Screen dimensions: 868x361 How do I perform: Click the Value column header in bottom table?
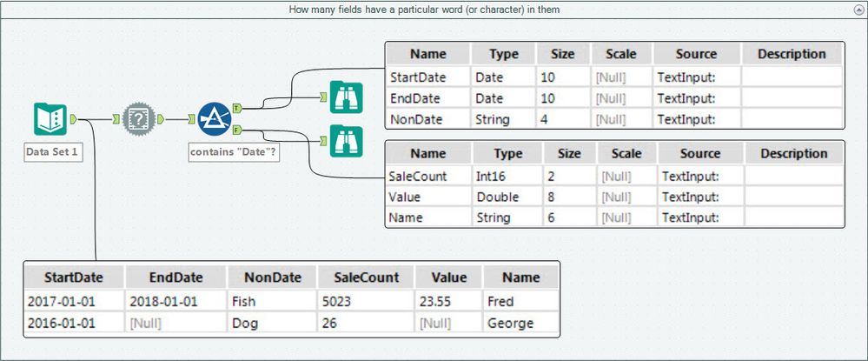[448, 277]
